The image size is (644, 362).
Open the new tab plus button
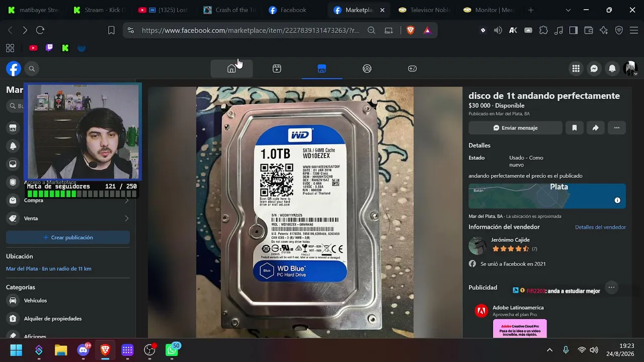(531, 10)
